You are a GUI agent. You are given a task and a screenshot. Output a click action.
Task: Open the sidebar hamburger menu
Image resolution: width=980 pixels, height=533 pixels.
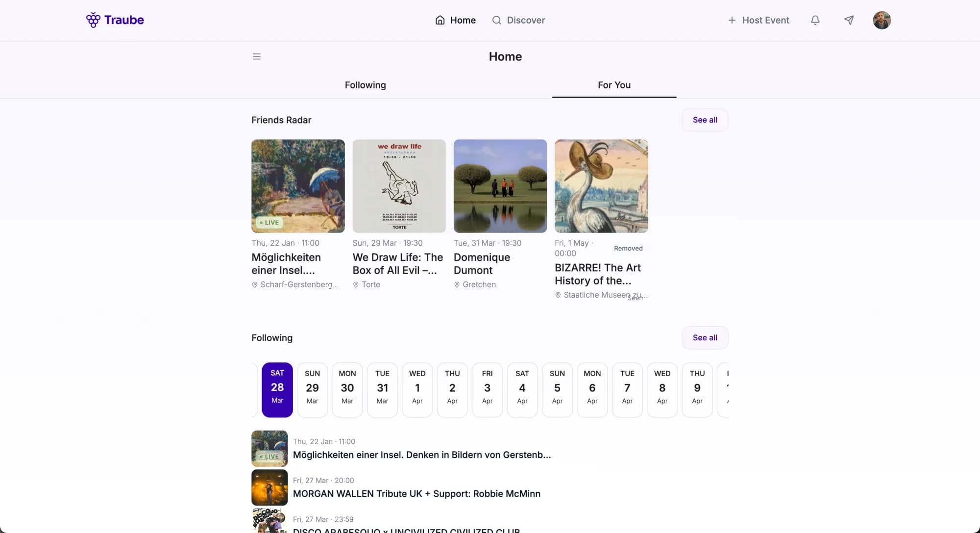click(x=256, y=56)
